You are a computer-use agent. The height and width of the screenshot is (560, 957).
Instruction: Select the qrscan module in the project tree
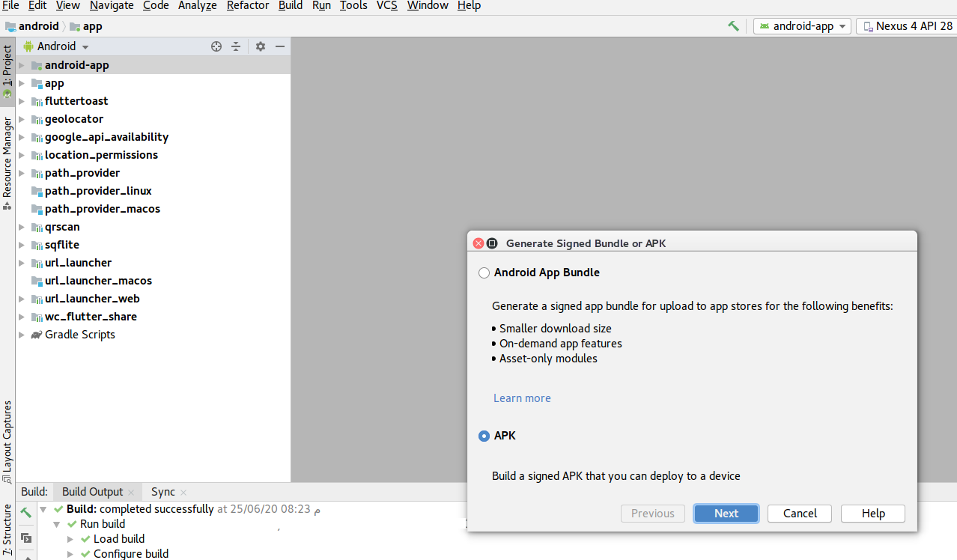tap(62, 226)
